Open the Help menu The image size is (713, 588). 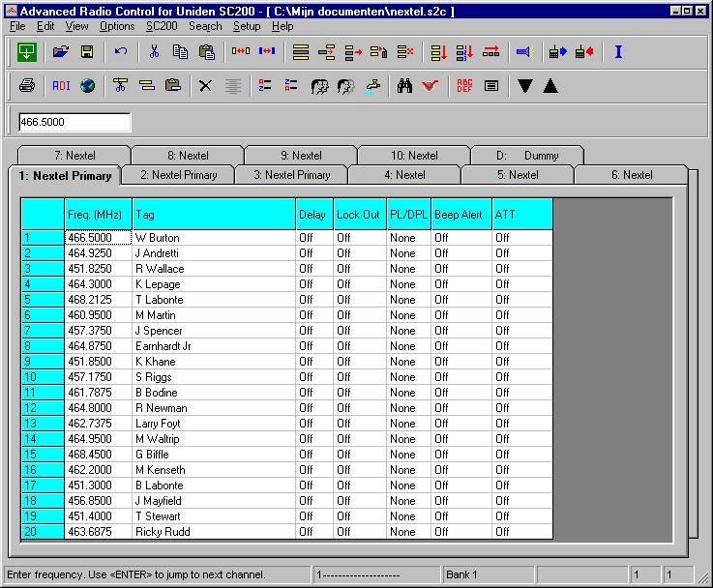(282, 26)
